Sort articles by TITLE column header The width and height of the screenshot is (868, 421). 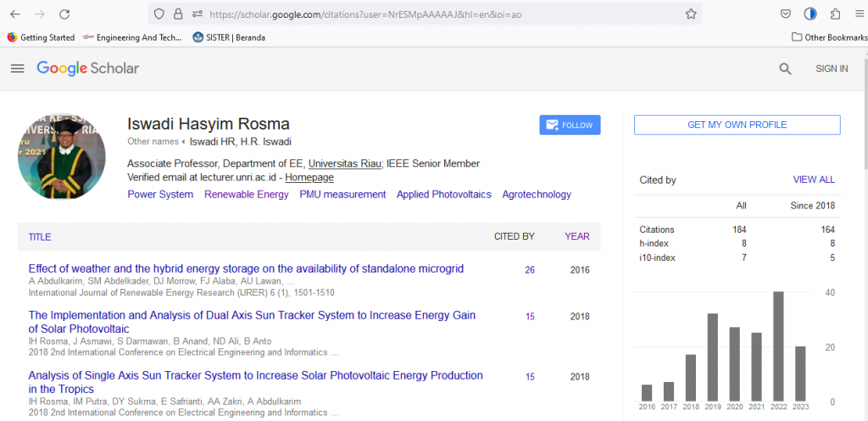click(40, 237)
